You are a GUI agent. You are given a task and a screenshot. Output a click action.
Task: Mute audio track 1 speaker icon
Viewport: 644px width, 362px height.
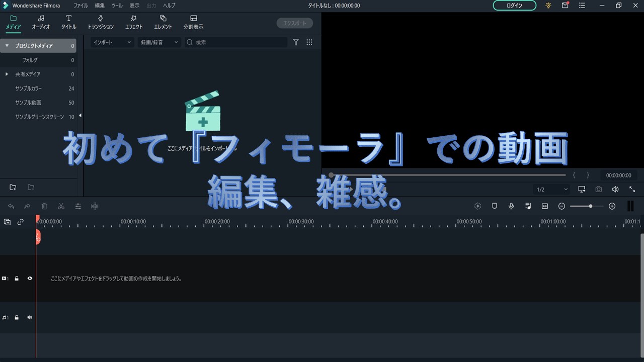click(30, 317)
